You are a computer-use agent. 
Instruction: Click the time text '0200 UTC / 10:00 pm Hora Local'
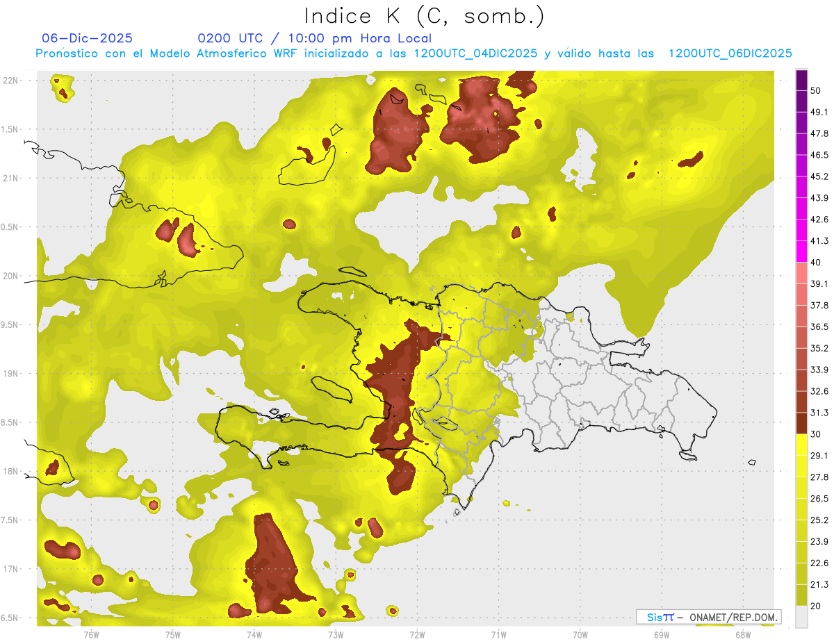coord(315,38)
